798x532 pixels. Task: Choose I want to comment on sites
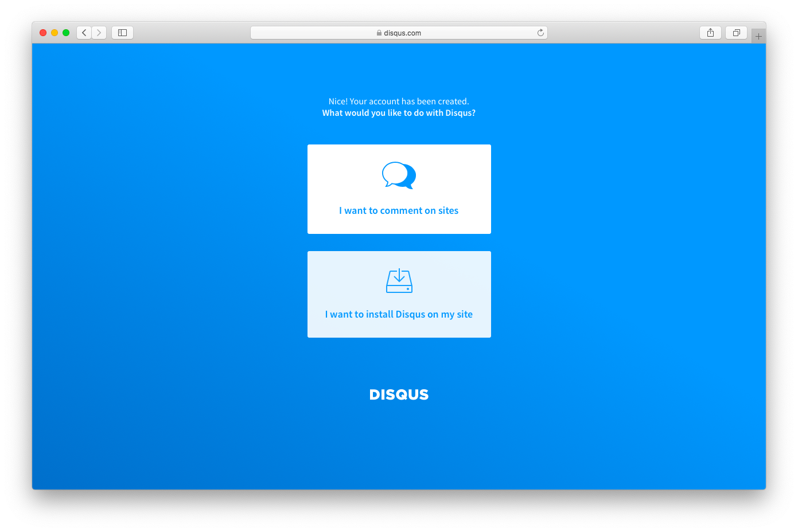399,189
